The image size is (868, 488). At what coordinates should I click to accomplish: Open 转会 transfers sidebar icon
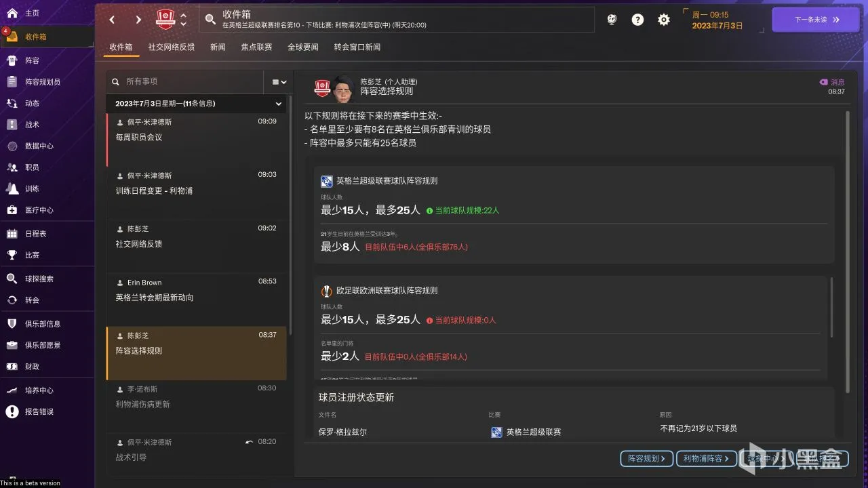(12, 300)
